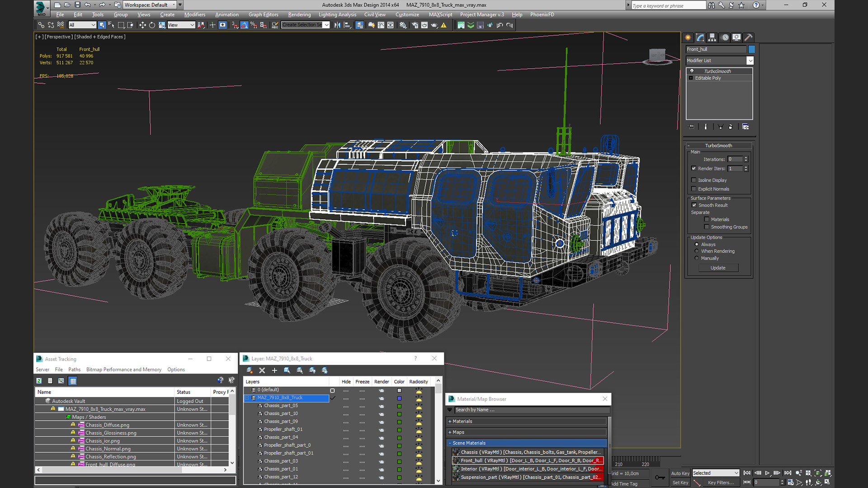Go to end frame button

coord(788,473)
